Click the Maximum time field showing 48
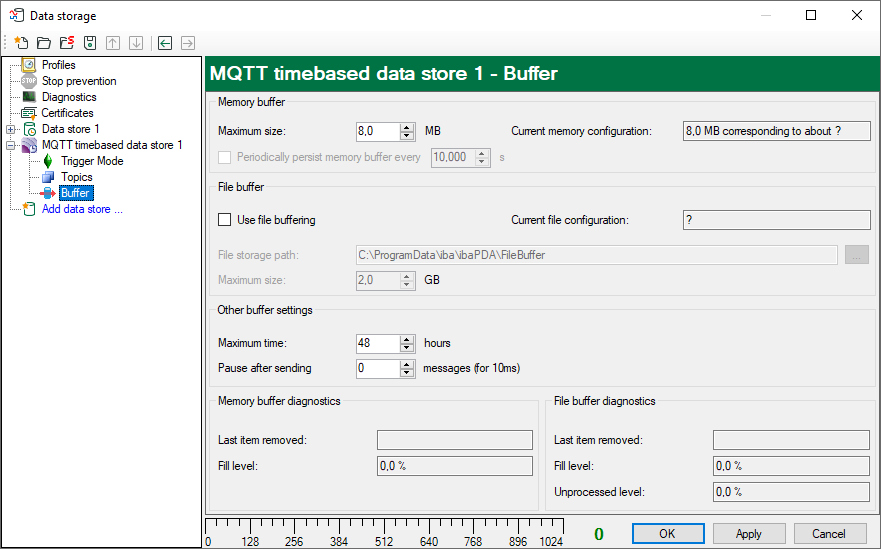The height and width of the screenshot is (549, 881). pos(378,343)
